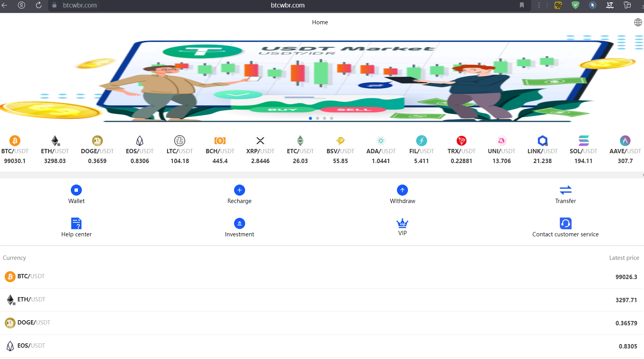This screenshot has height=359, width=644.
Task: Click the XRP/USDT ticker icon
Action: tap(260, 140)
